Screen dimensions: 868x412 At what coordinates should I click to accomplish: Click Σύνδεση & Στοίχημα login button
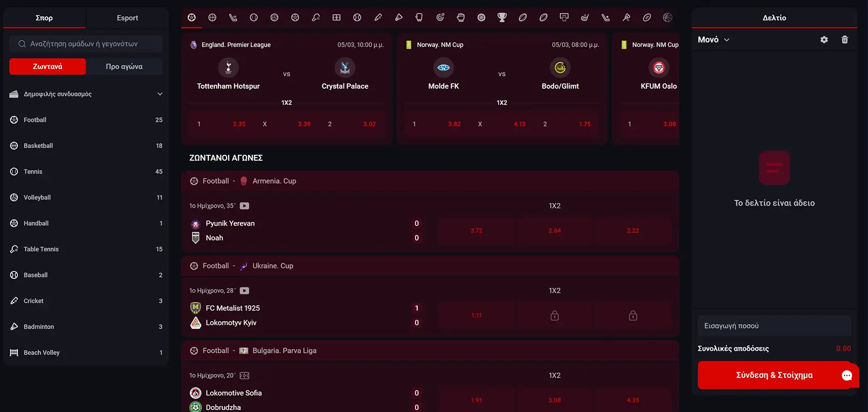point(774,375)
